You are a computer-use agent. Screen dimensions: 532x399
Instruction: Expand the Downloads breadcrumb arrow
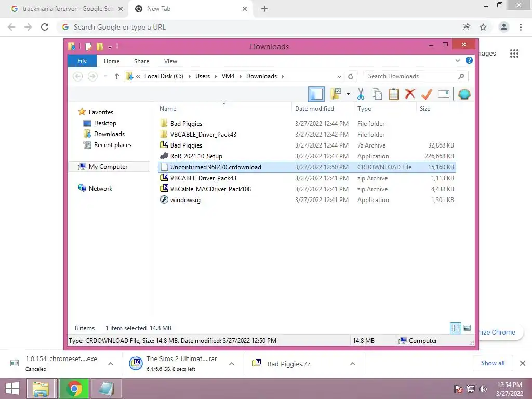(x=283, y=77)
